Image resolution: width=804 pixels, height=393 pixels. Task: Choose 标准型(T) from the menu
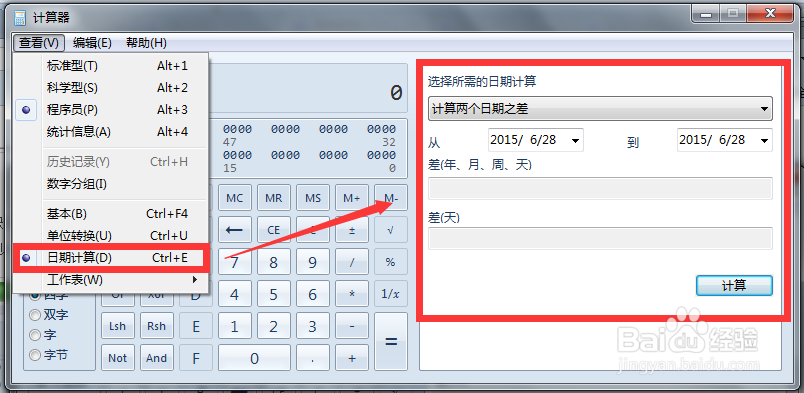[110, 66]
